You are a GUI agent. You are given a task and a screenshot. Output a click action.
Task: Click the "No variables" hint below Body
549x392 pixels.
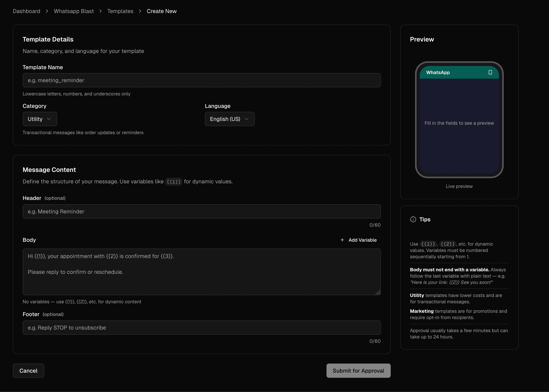82,302
